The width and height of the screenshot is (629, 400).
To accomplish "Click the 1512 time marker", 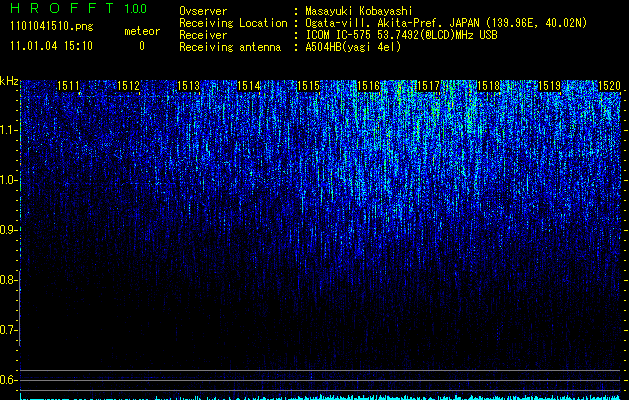I will tap(128, 85).
